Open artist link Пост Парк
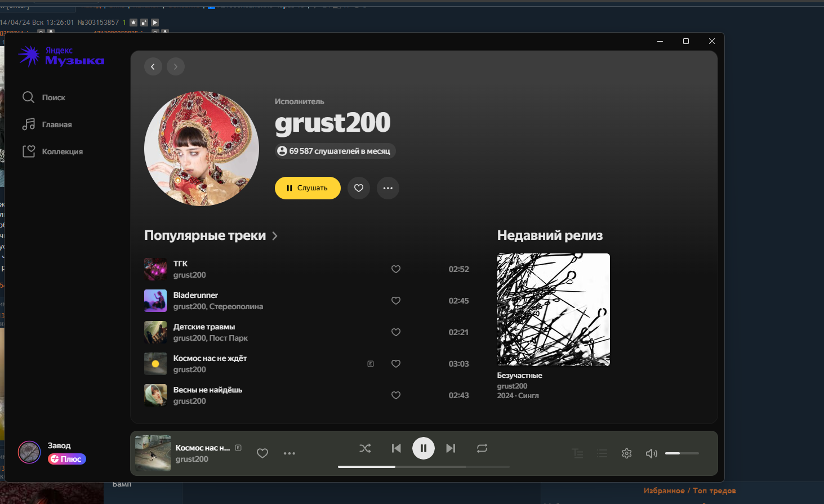 coord(229,338)
